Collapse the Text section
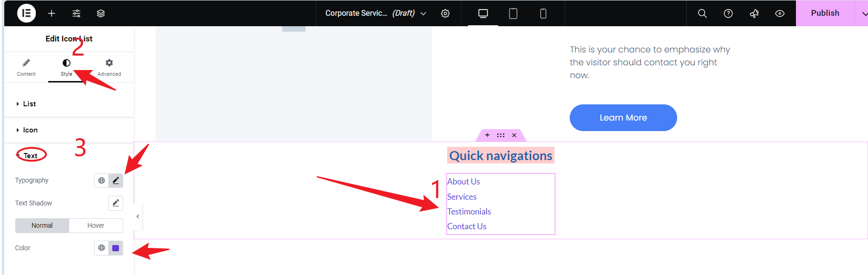 pos(69,155)
